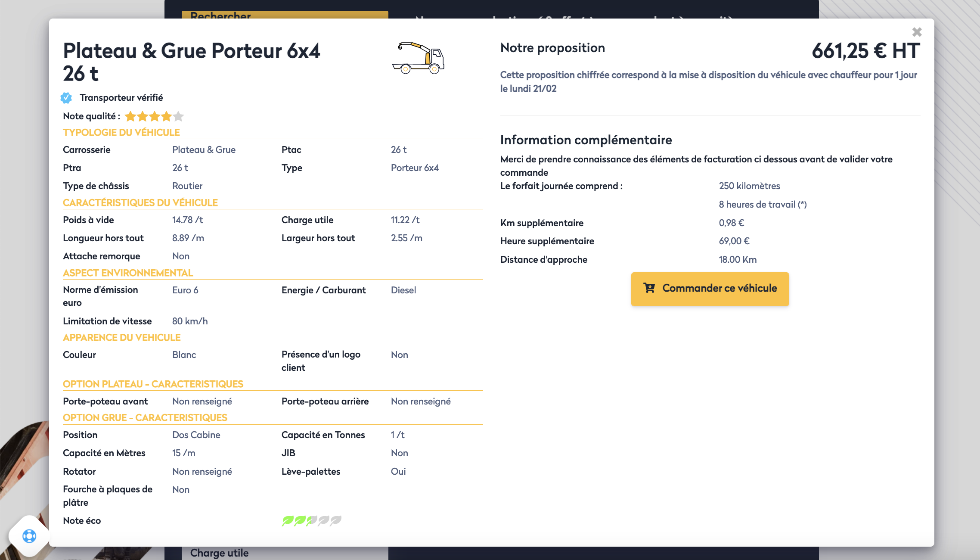Select the Aspect environnemental heading
This screenshot has height=560, width=980.
(x=128, y=273)
